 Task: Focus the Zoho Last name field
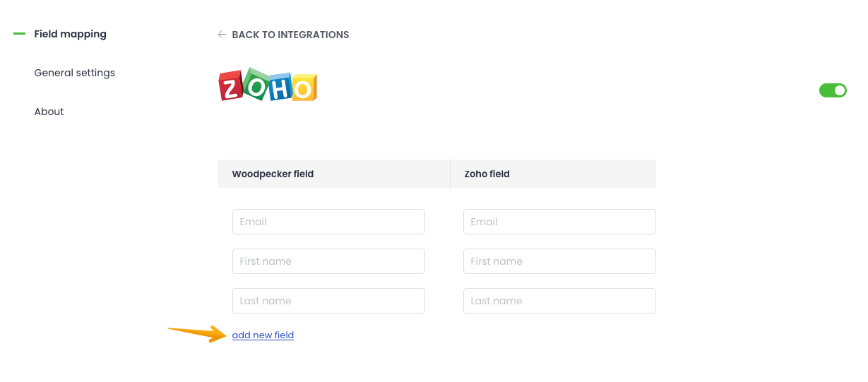coord(559,301)
